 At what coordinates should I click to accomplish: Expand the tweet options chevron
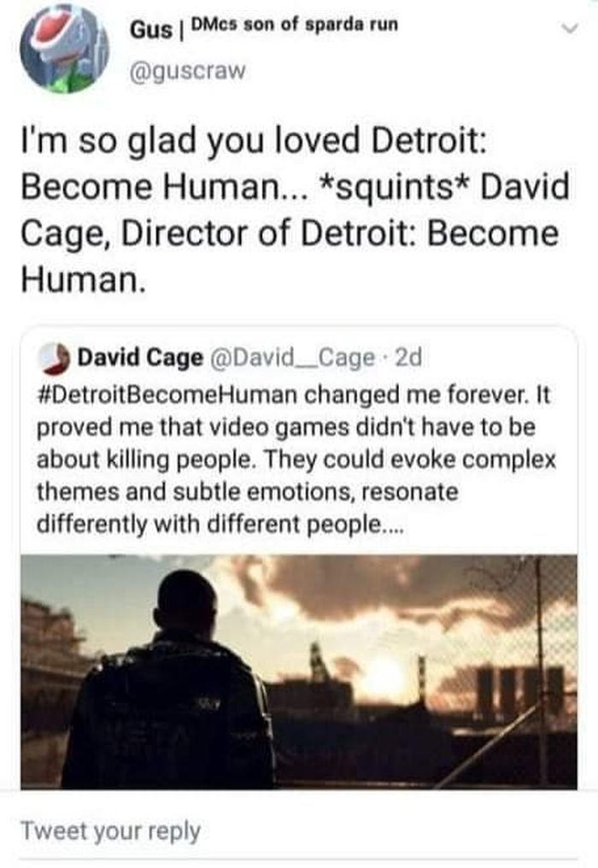pos(569,27)
